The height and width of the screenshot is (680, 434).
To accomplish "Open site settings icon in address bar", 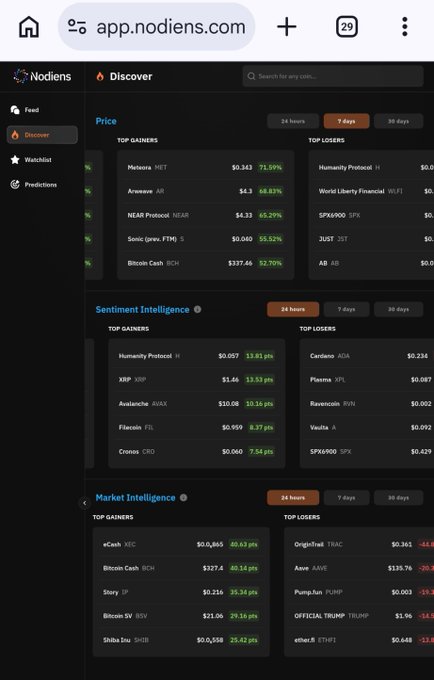I will click(x=77, y=27).
